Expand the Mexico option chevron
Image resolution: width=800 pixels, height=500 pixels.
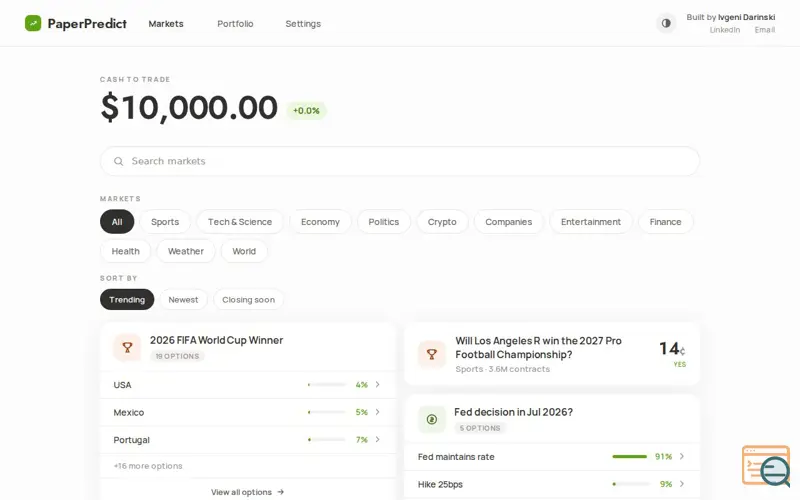378,412
